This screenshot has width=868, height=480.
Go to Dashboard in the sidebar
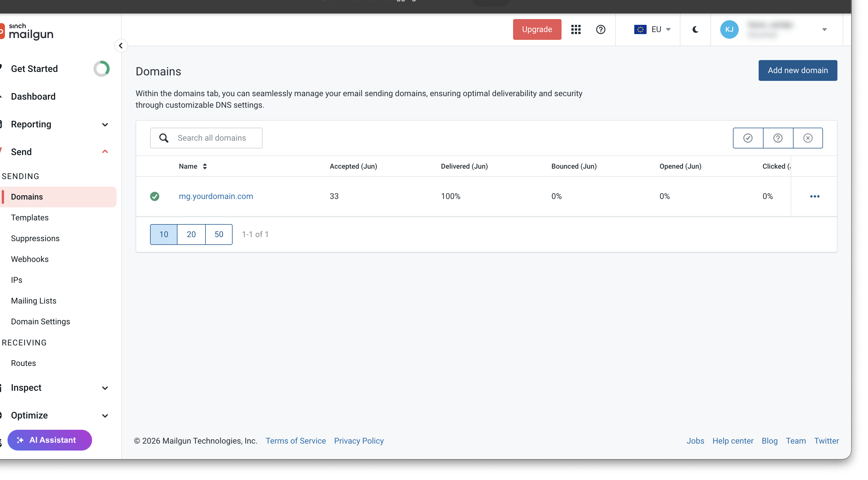coord(33,96)
